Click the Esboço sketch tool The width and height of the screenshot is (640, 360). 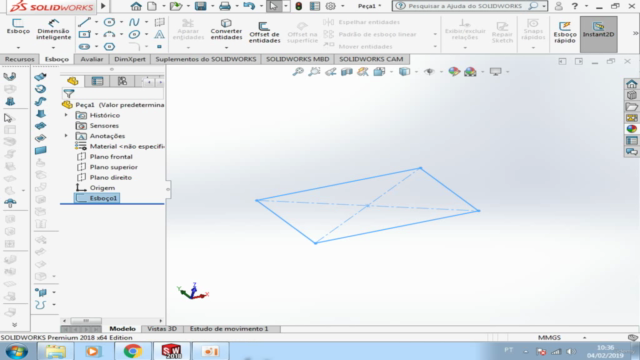[18, 26]
